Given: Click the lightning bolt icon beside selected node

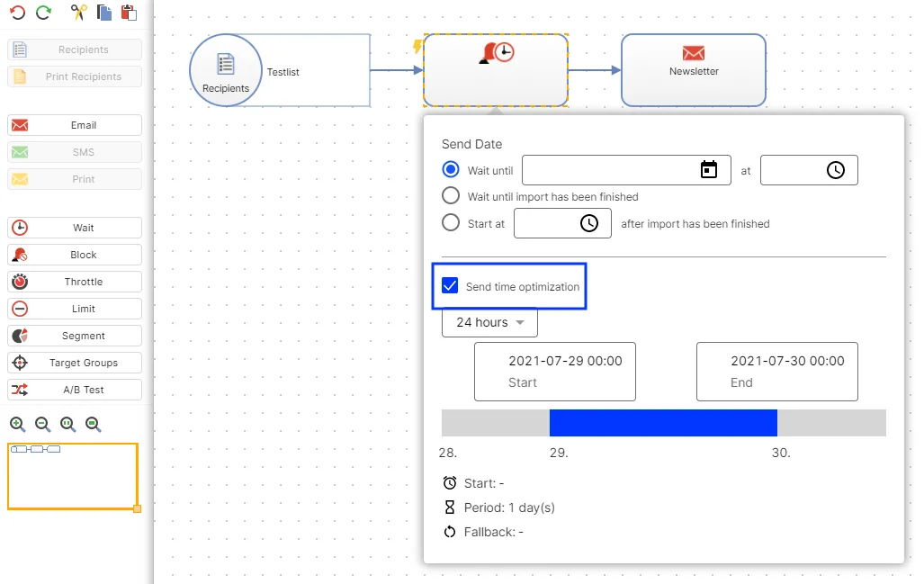Looking at the screenshot, I should coord(417,47).
